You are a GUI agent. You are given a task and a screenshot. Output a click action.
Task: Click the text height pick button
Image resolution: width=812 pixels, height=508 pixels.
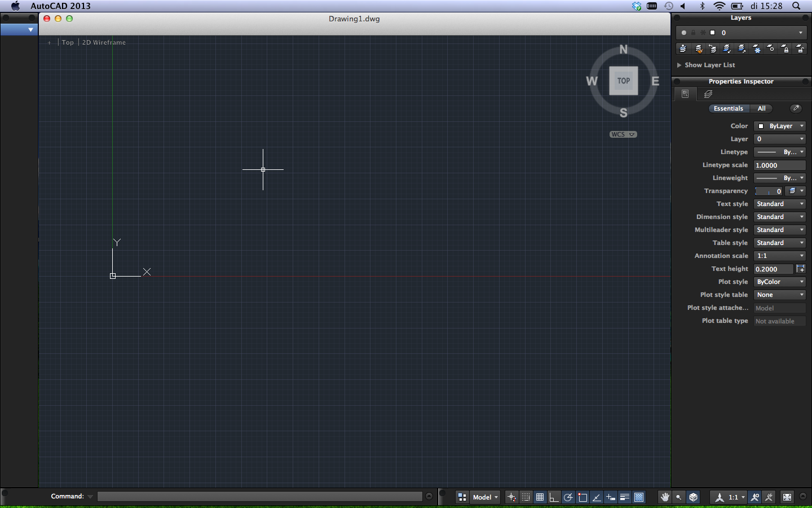[800, 269]
